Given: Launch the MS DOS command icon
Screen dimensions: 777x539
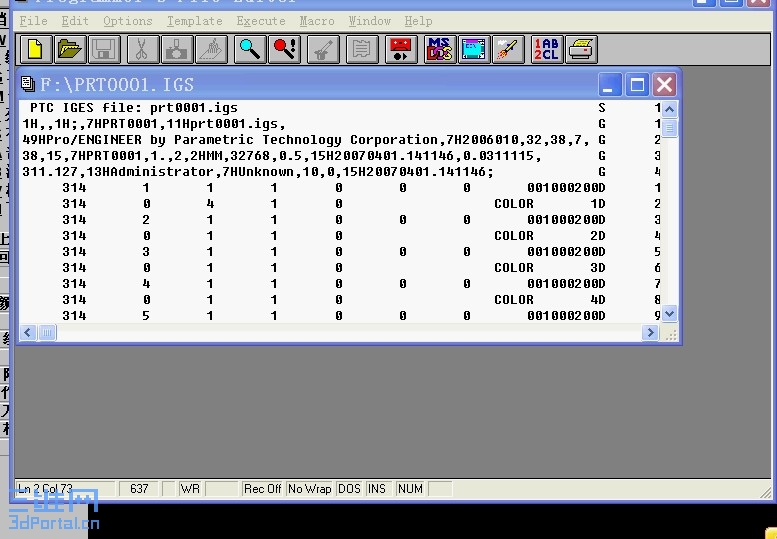Looking at the screenshot, I should 440,50.
